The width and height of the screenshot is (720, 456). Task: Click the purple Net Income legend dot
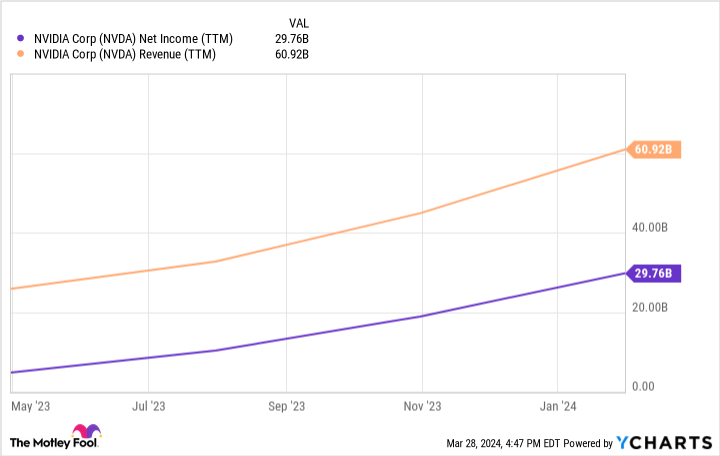[22, 38]
